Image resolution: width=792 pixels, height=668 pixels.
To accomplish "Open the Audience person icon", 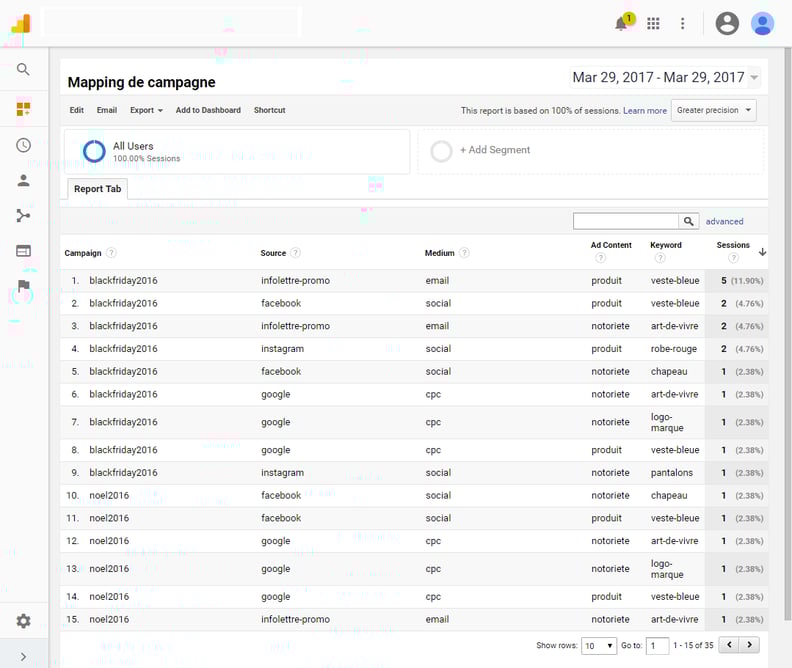I will point(24,181).
